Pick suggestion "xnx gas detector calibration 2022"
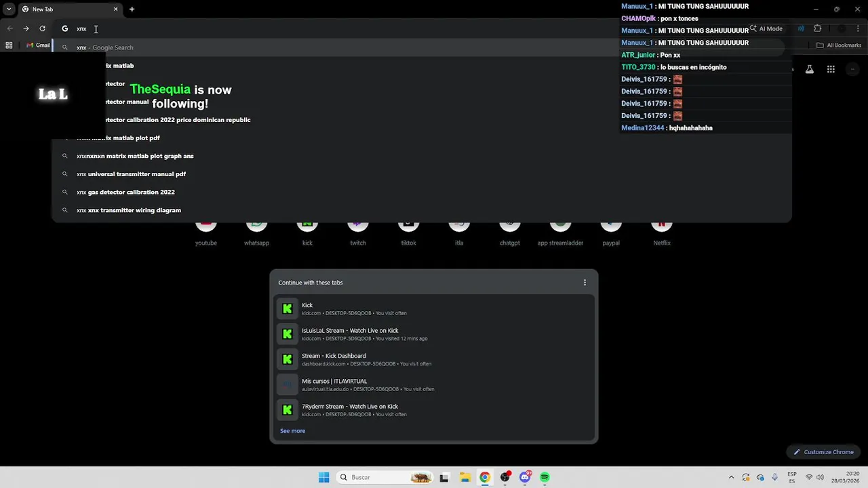This screenshot has width=868, height=488. pyautogui.click(x=420, y=192)
